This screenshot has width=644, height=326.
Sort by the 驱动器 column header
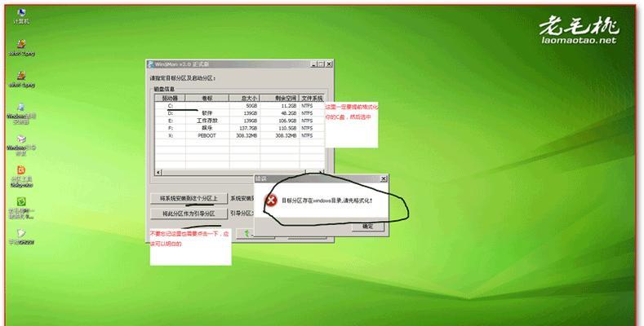pos(170,98)
